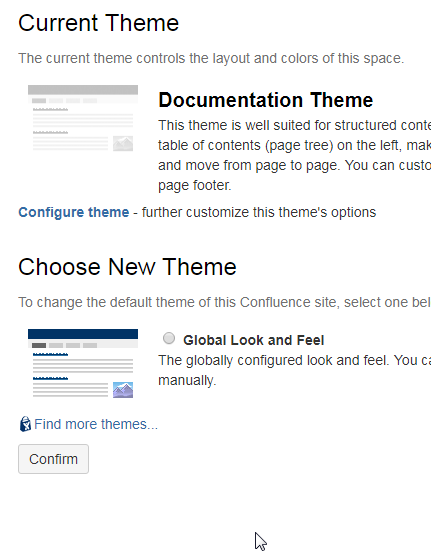This screenshot has height=551, width=431.
Task: Click the Global Look and Feel label
Action: tap(253, 340)
